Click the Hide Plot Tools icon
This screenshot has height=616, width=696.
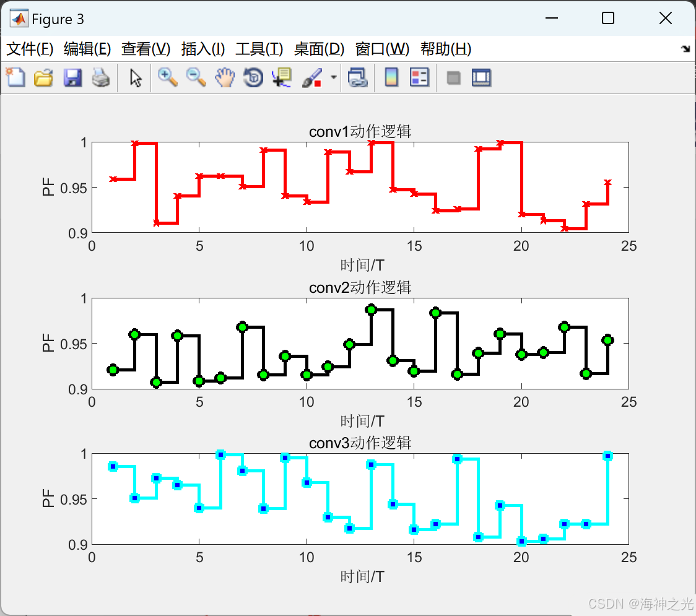(x=453, y=78)
